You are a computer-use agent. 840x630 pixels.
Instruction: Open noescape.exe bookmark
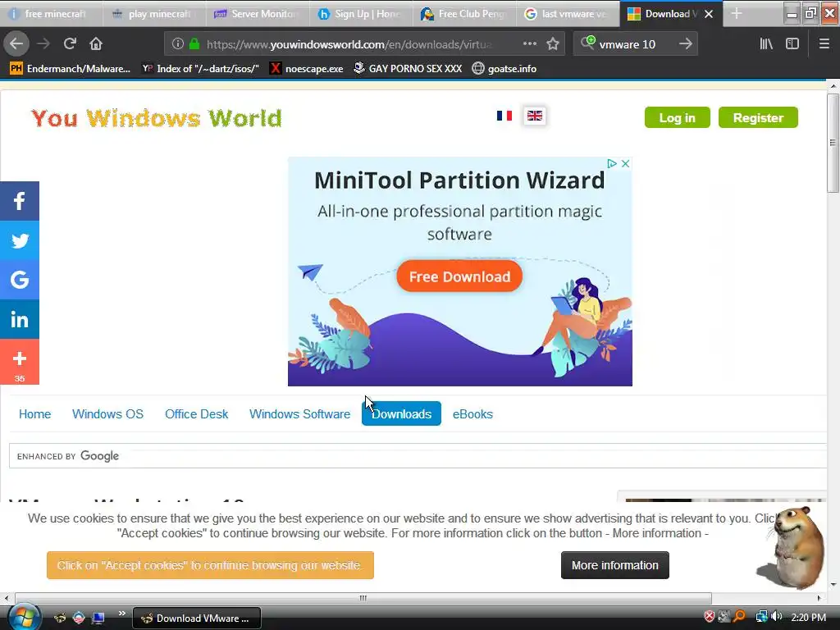pyautogui.click(x=307, y=69)
